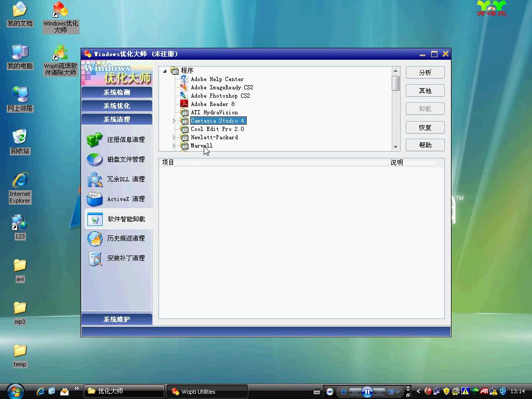Mute taskbar media player speaker icon
Screen dimensions: 532x399
coord(391,392)
